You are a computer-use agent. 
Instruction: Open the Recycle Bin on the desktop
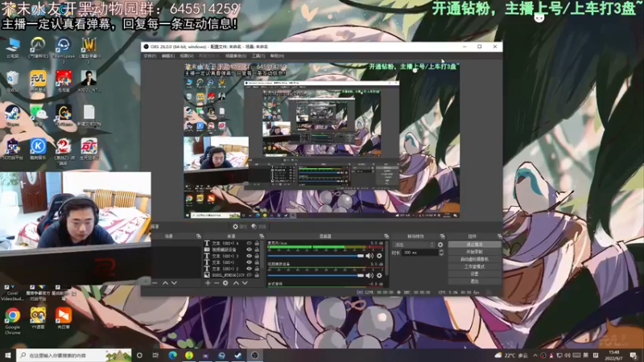point(13,81)
